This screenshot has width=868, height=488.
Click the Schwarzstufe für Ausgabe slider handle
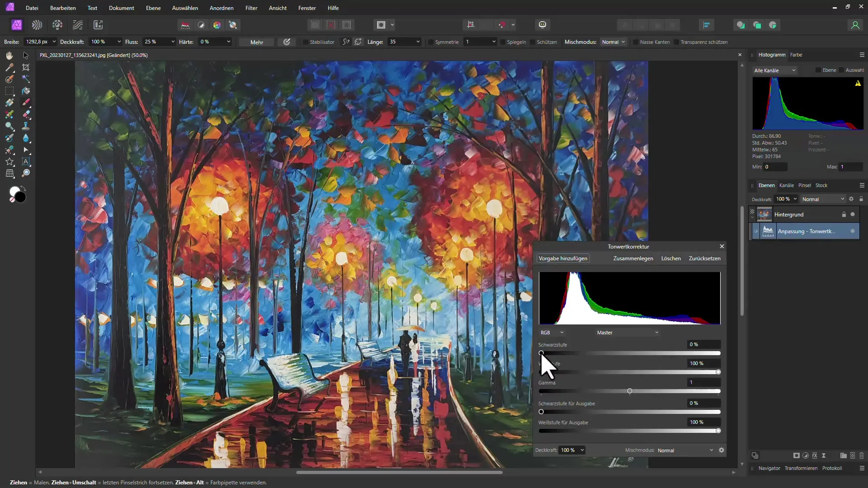541,412
